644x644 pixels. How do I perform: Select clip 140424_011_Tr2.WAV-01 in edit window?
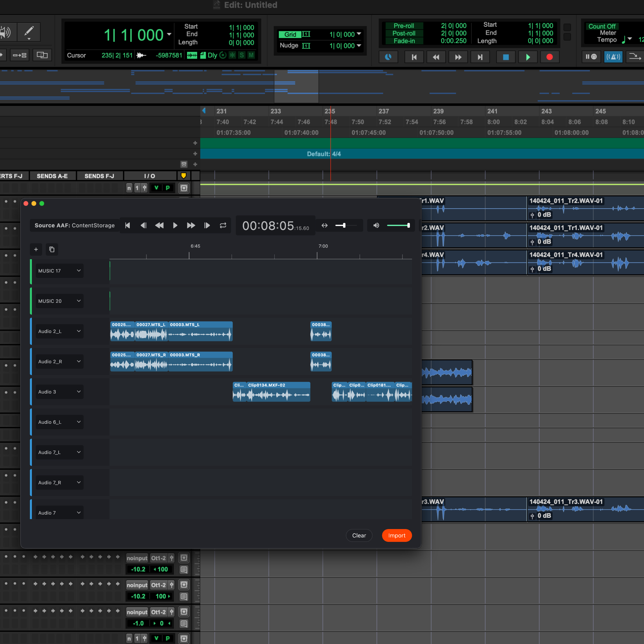pos(585,208)
